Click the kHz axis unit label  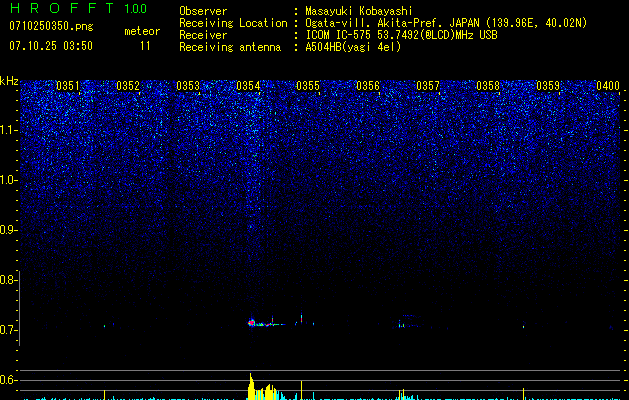(x=9, y=81)
